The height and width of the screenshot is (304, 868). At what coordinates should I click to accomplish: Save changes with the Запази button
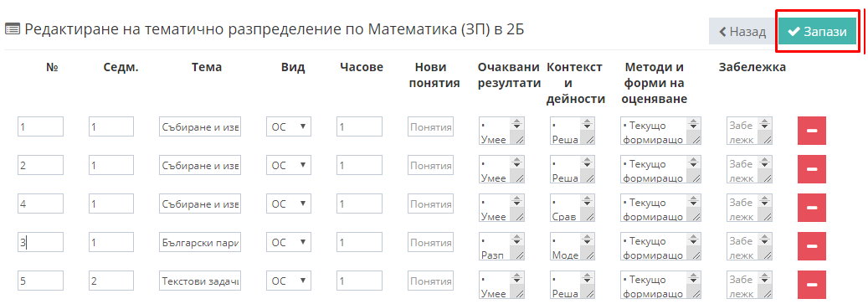click(817, 32)
